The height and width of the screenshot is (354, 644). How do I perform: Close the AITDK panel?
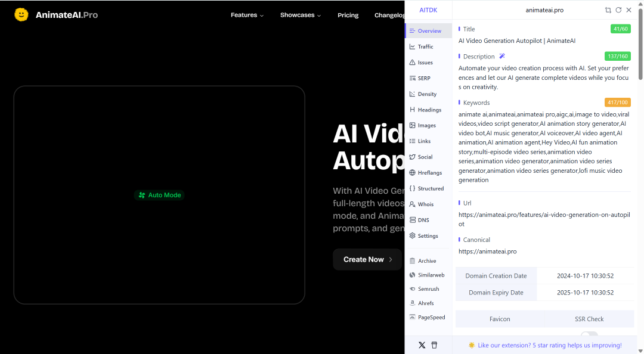[x=629, y=10]
